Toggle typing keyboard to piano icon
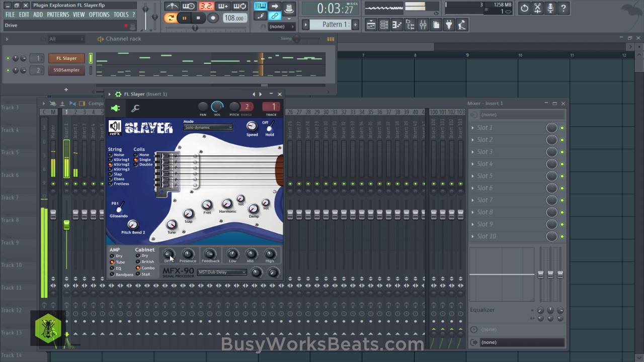 click(260, 7)
